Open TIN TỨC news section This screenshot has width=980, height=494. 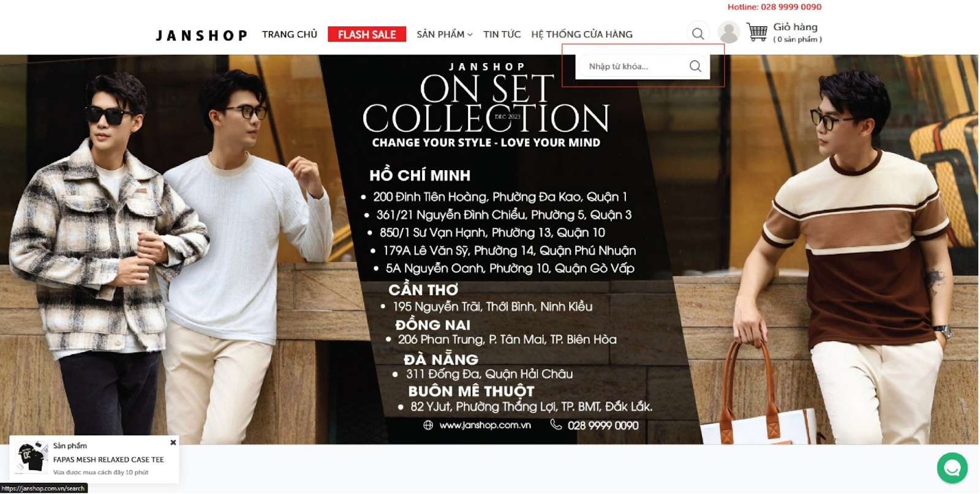[x=502, y=34]
